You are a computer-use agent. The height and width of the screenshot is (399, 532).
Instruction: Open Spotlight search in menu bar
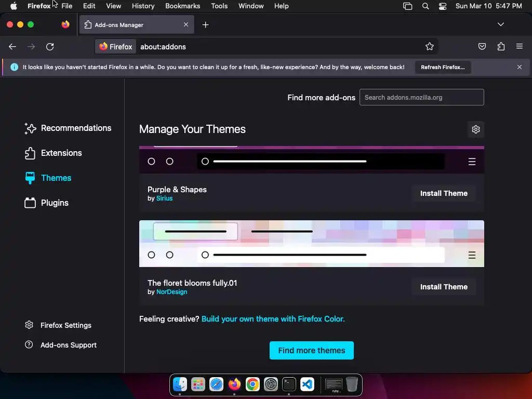(425, 6)
